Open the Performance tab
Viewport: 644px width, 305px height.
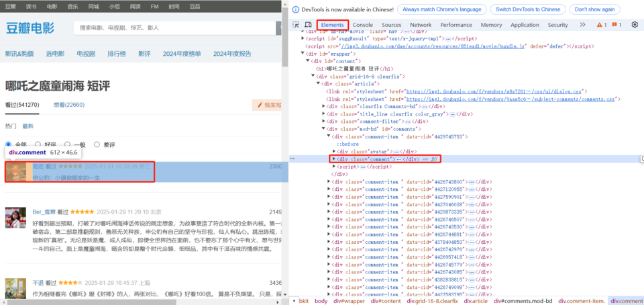tap(456, 25)
